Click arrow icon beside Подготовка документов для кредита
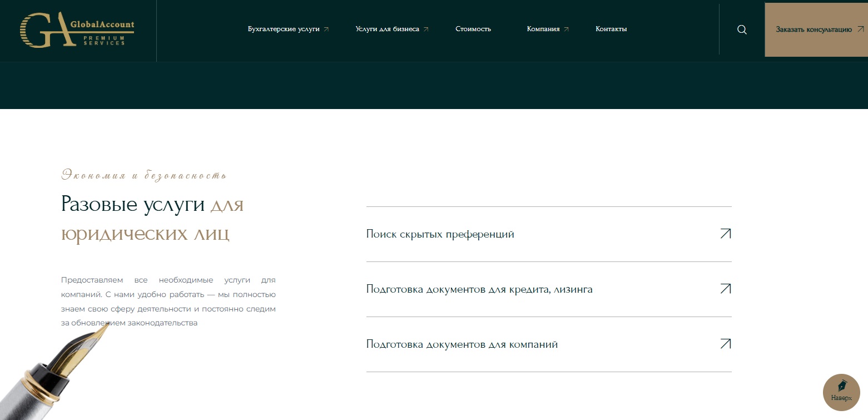The width and height of the screenshot is (868, 420). [x=725, y=289]
